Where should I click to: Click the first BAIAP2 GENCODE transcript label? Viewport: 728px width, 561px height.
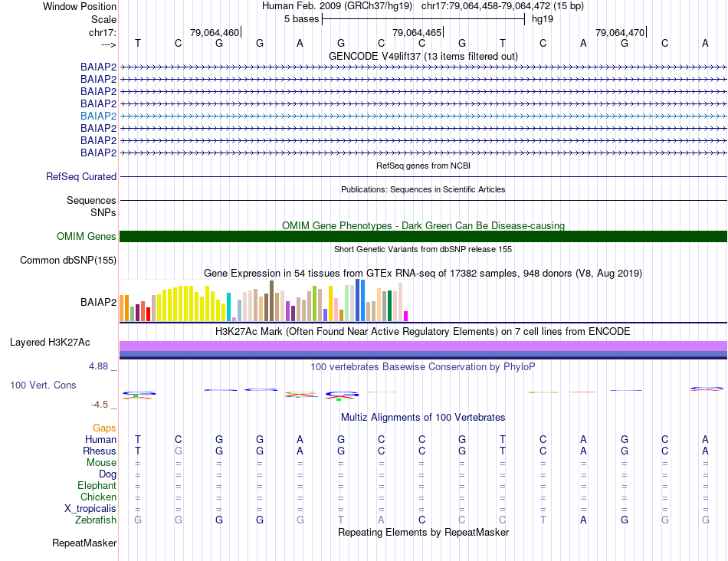click(x=98, y=67)
